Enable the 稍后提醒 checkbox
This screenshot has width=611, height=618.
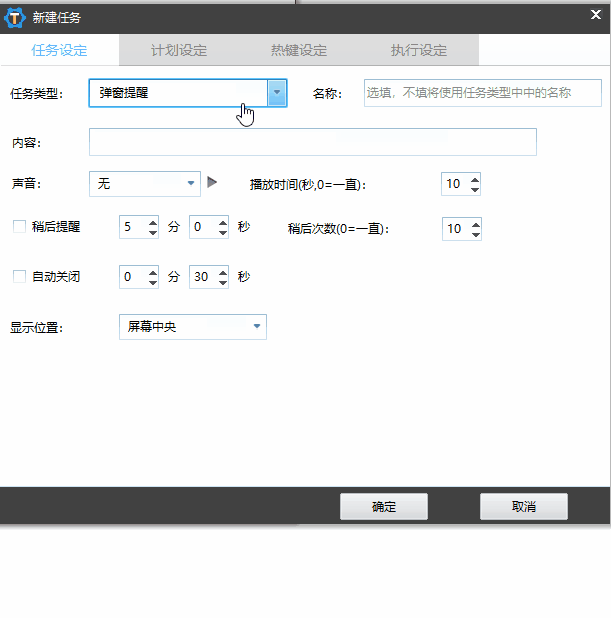click(19, 227)
